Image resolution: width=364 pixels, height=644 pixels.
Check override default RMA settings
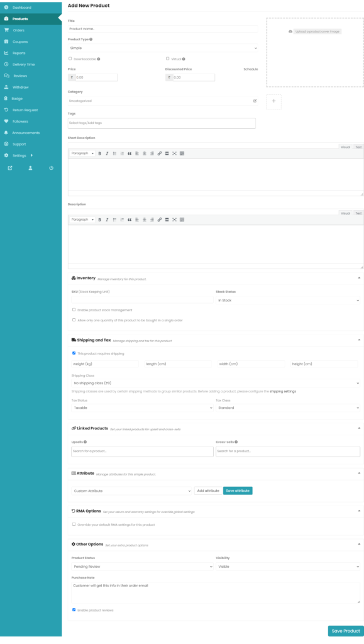point(74,525)
